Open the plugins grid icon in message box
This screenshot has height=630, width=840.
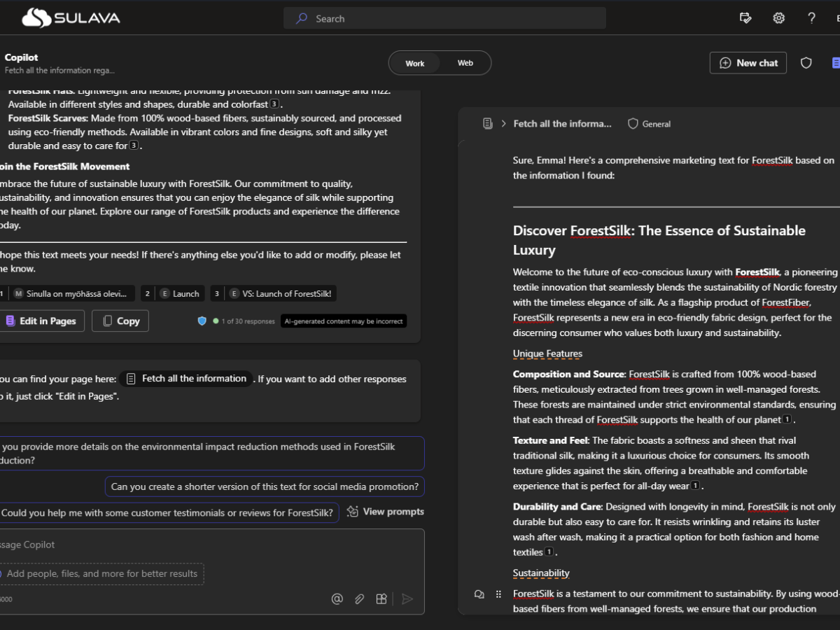click(x=381, y=598)
